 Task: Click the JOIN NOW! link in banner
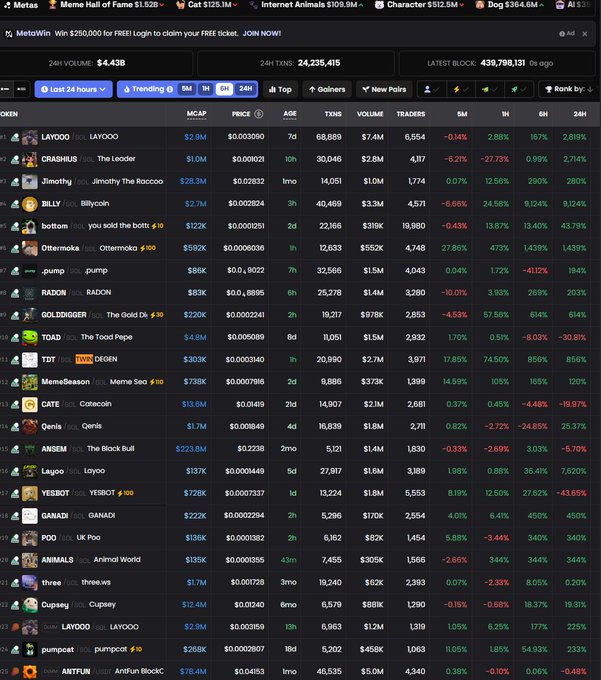pos(261,33)
